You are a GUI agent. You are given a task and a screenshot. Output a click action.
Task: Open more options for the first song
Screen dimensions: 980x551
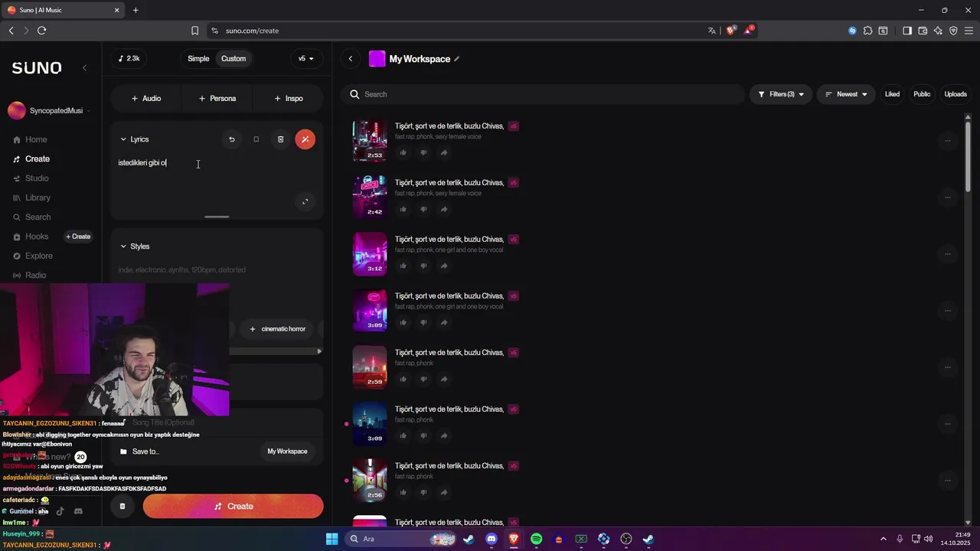pyautogui.click(x=947, y=141)
